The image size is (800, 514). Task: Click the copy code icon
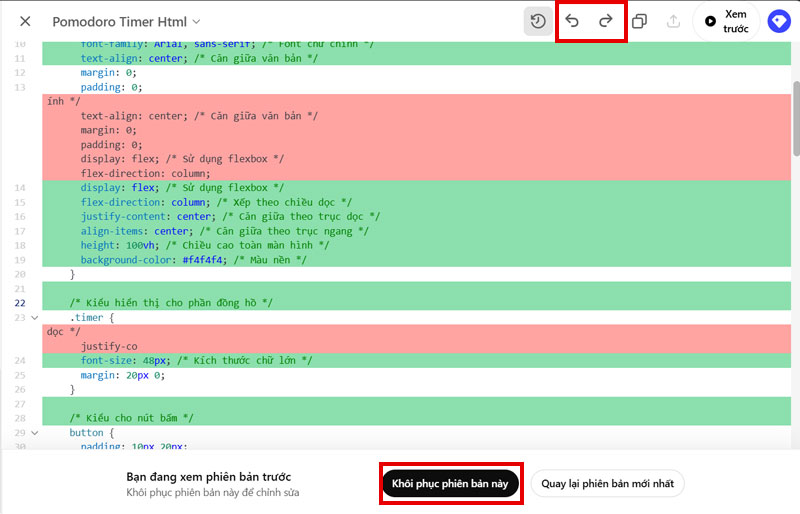640,21
